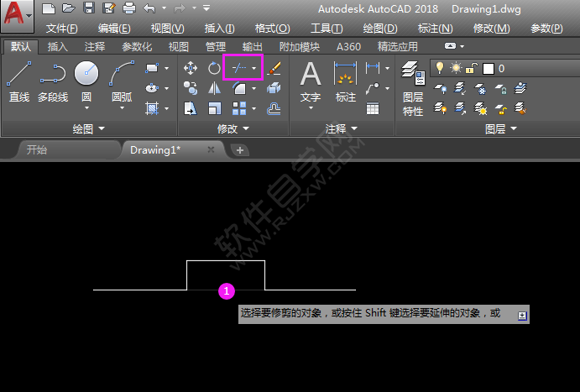Open 图层特性 layer properties manager
This screenshot has height=392, width=580.
[412, 87]
